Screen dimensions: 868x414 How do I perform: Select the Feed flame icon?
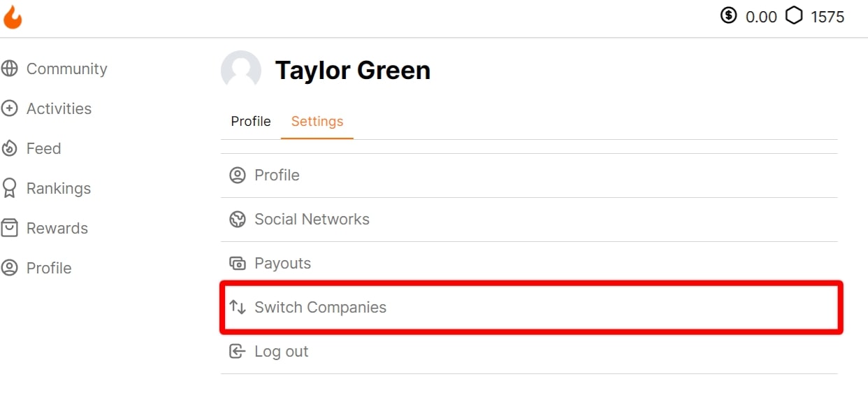tap(9, 148)
